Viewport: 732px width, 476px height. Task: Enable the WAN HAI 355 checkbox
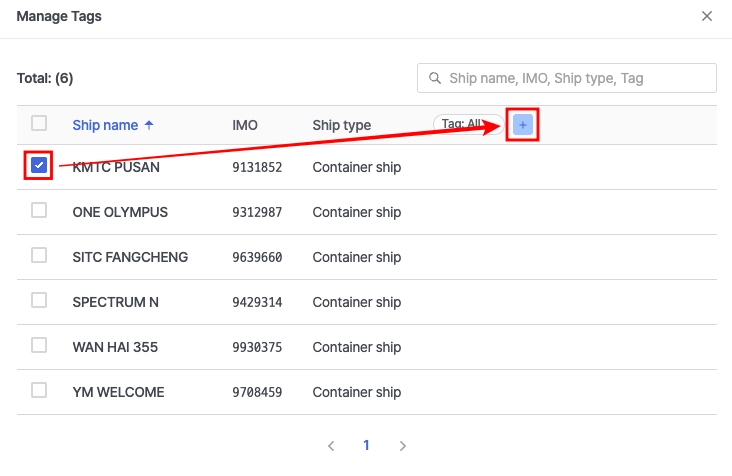coord(39,345)
